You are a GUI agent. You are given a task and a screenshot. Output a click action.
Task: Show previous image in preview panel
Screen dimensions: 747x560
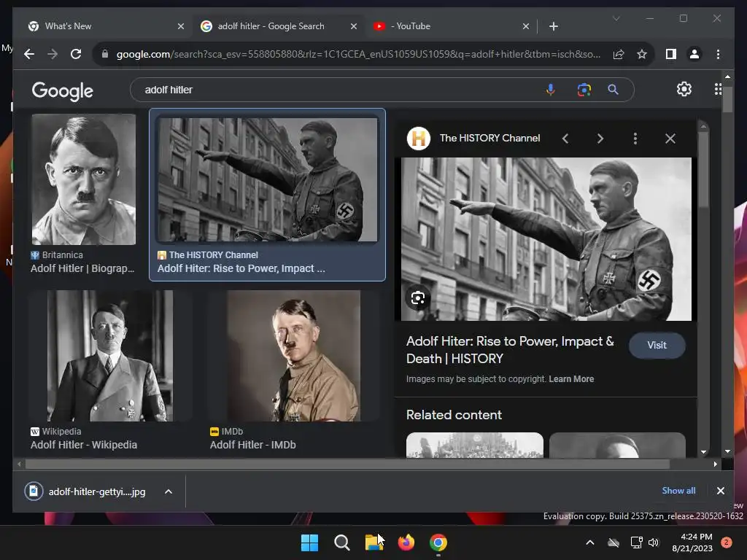tap(565, 139)
